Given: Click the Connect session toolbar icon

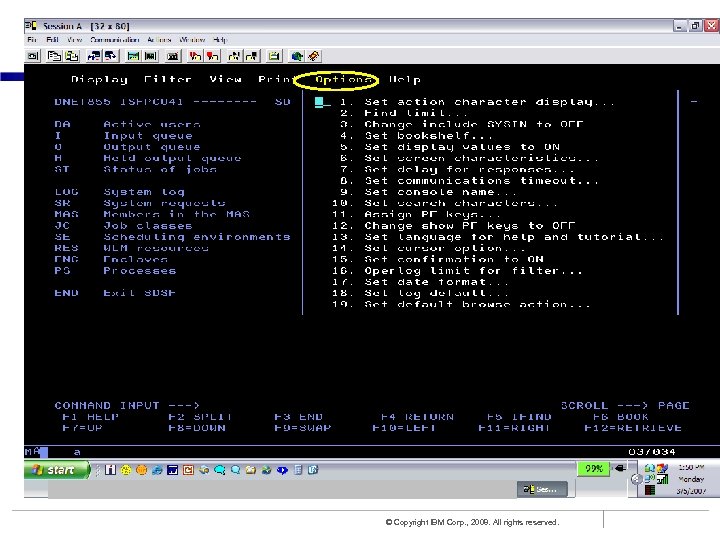Looking at the screenshot, I should click(234, 56).
